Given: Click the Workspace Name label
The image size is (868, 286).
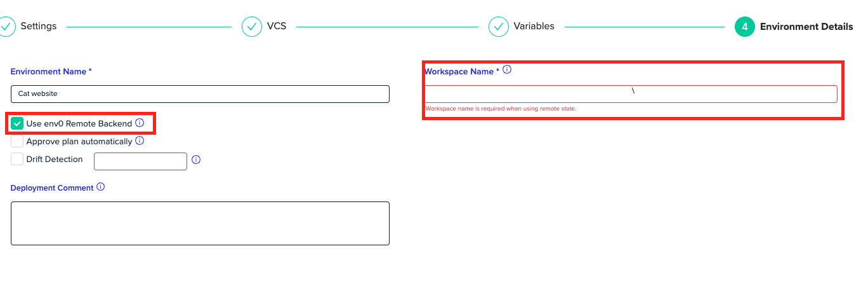Looking at the screenshot, I should [x=462, y=72].
